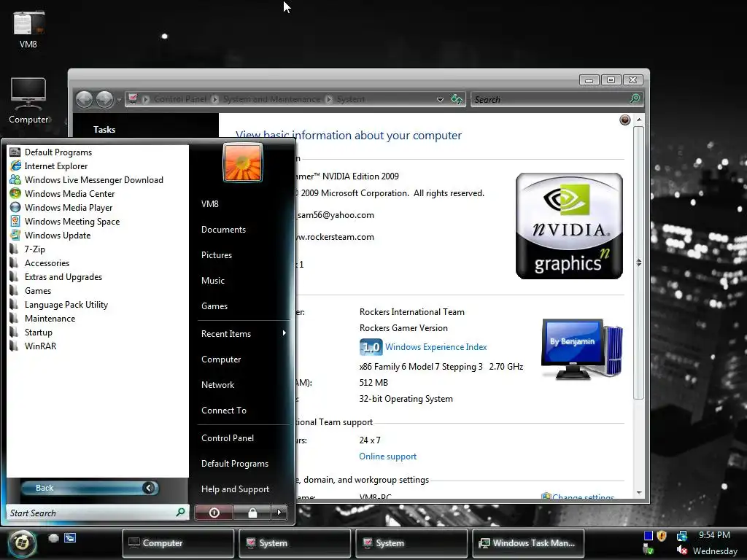The image size is (747, 560).
Task: Click the address bar refresh icon
Action: 457,99
